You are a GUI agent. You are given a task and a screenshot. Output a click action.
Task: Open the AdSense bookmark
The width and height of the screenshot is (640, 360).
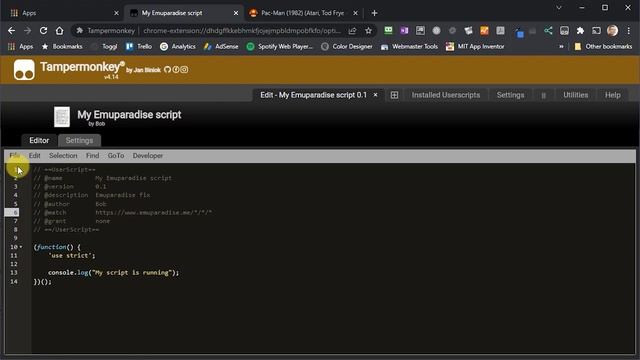click(221, 47)
